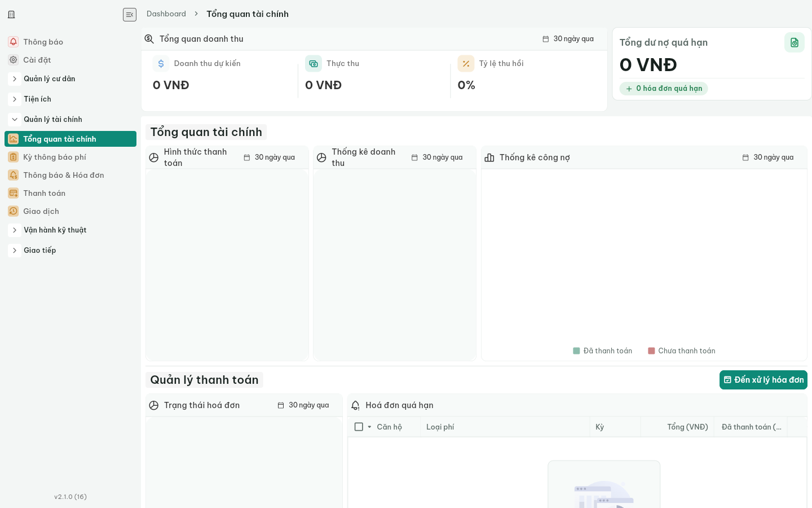Click the Loại phí column header
Image resolution: width=812 pixels, height=508 pixels.
pyautogui.click(x=505, y=427)
